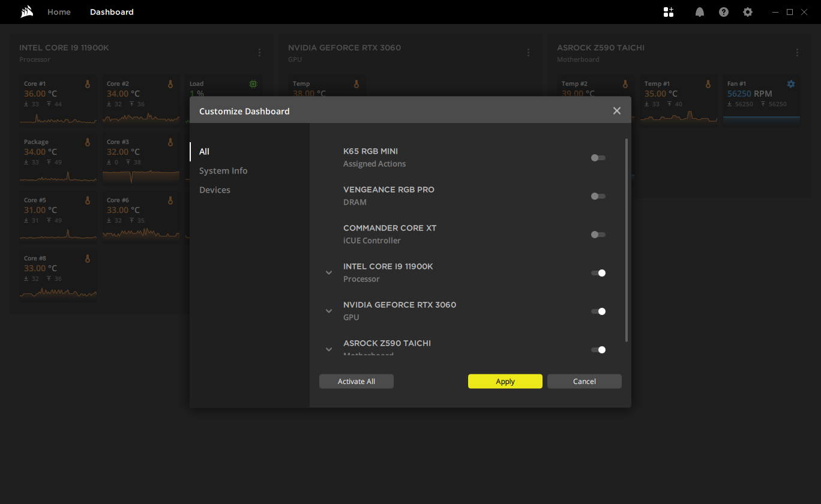Screen dimensions: 821x504
Task: Click the Core #8 temperature graph
Action: (58, 293)
